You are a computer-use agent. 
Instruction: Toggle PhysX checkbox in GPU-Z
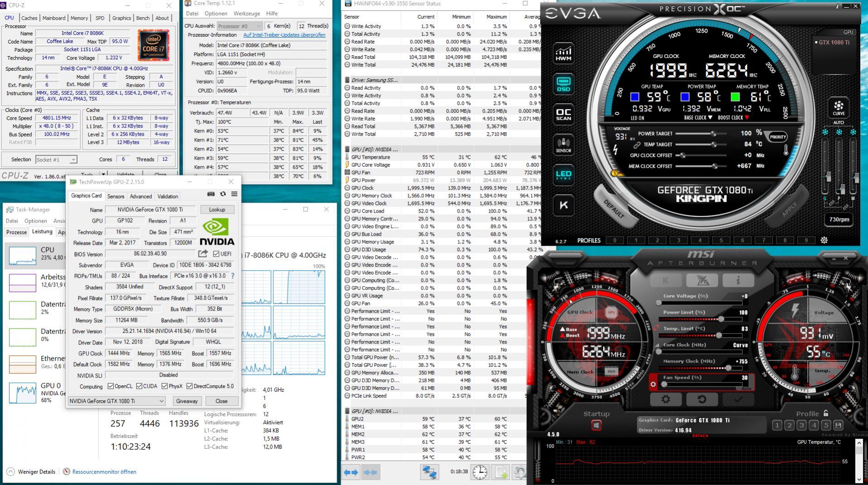coord(164,386)
